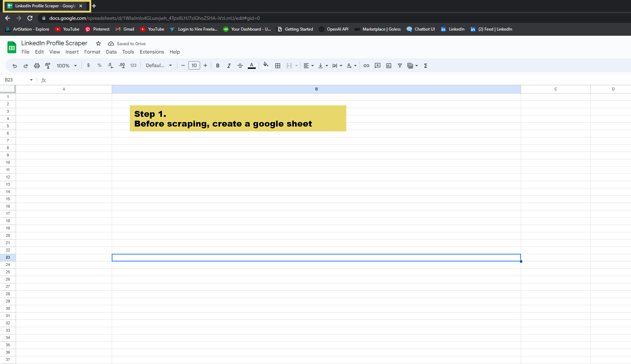
Task: Open the Default font dropdown
Action: coord(159,65)
